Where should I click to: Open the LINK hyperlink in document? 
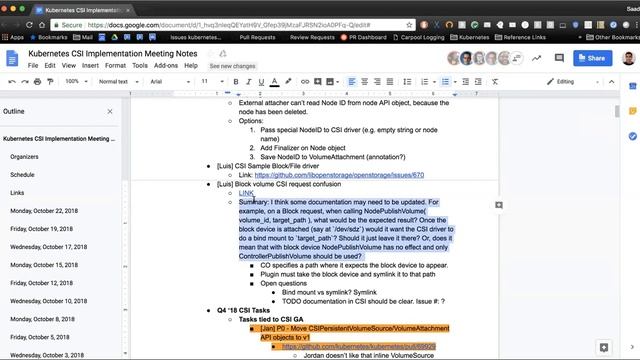[246, 193]
